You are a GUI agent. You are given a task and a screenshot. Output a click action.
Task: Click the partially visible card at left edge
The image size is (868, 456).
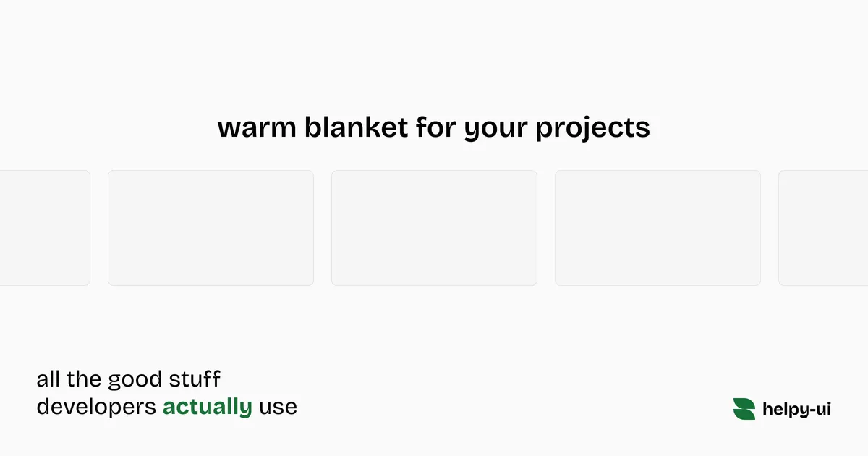[x=44, y=228]
